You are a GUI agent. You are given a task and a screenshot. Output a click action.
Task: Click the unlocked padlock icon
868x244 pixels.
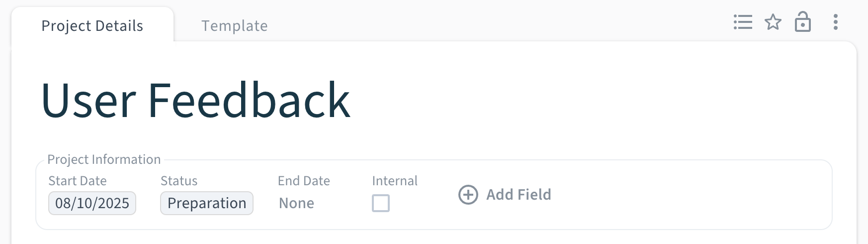(802, 22)
